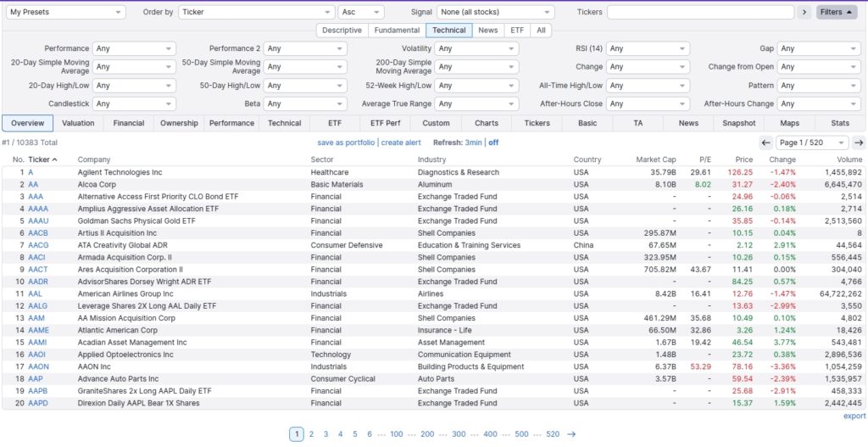Expand the RSI (14) filter dropdown
Screen dimensions: 868x447
click(648, 48)
